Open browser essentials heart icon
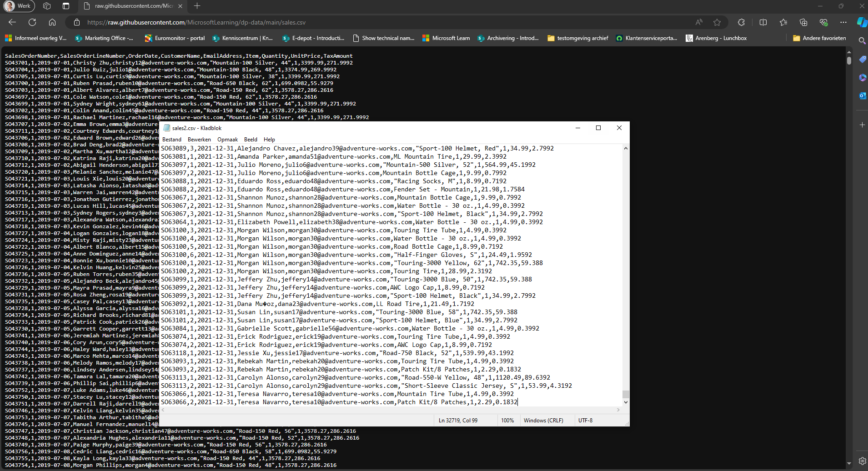Image resolution: width=868 pixels, height=471 pixels. (823, 22)
